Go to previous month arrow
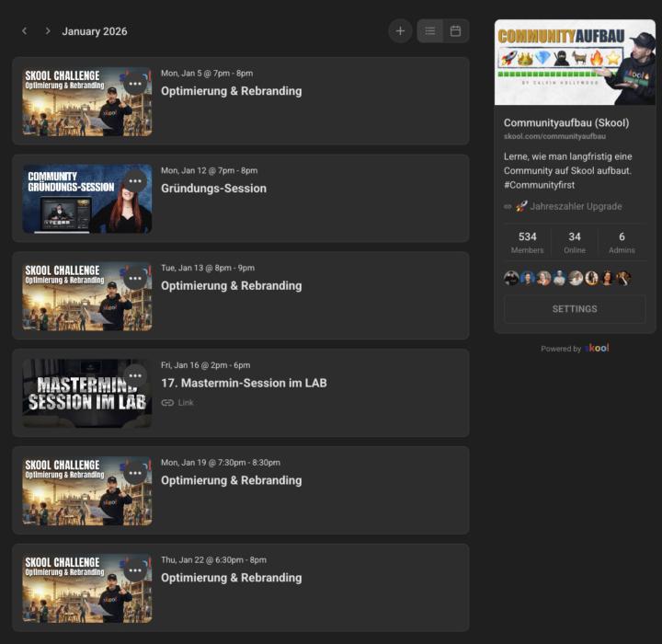Viewport: 662px width, 644px height. click(x=25, y=31)
